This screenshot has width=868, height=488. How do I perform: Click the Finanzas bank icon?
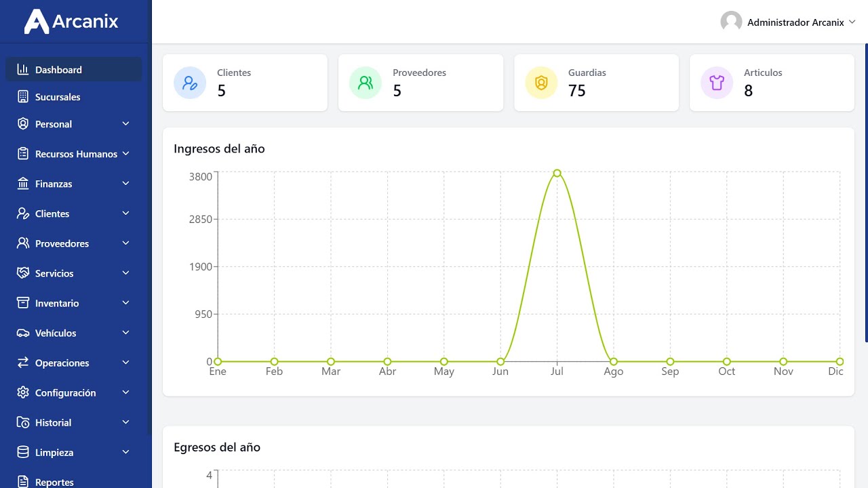(x=23, y=184)
